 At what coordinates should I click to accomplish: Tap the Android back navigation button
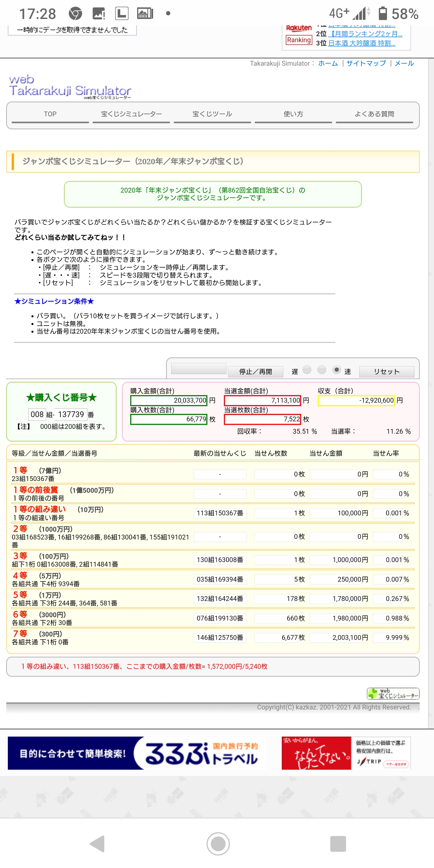pyautogui.click(x=97, y=844)
